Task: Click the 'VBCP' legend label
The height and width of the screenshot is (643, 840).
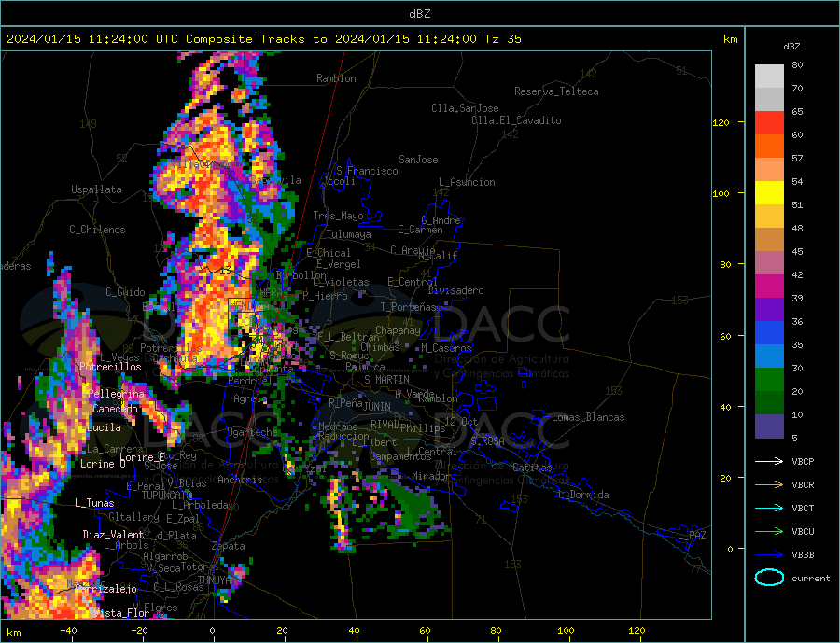Action: 803,461
